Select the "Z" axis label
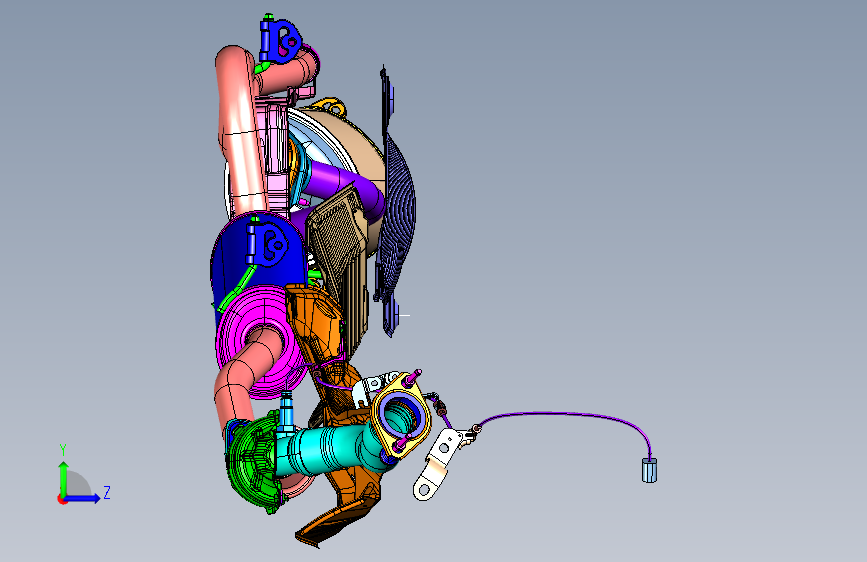 tap(107, 492)
